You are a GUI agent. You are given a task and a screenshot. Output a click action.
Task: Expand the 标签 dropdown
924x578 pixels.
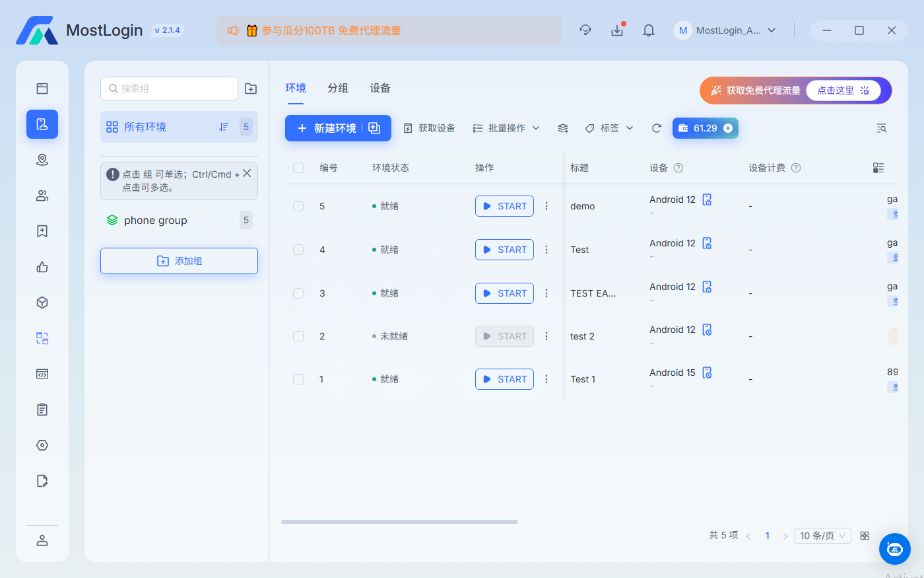click(x=609, y=128)
